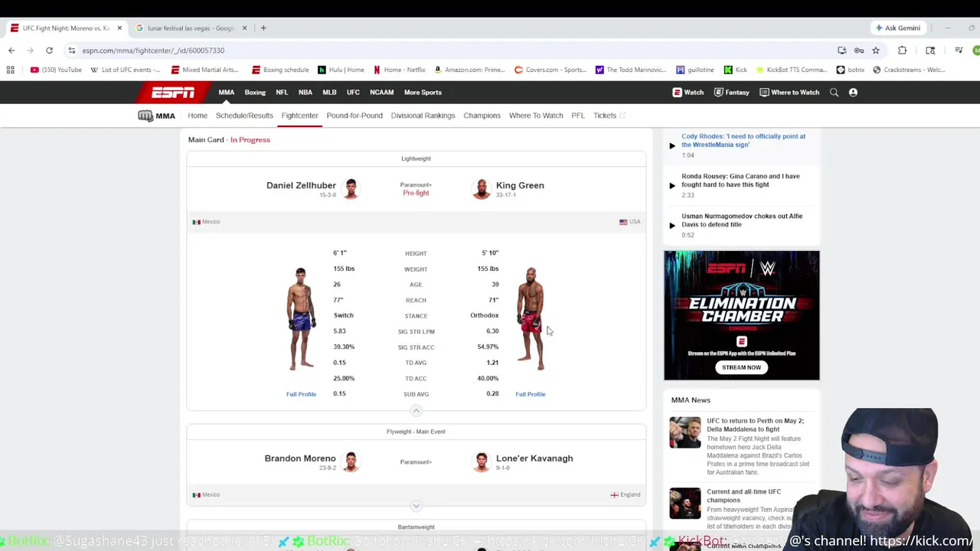This screenshot has width=980, height=551.
Task: Open the Kick bookmark
Action: click(x=736, y=70)
